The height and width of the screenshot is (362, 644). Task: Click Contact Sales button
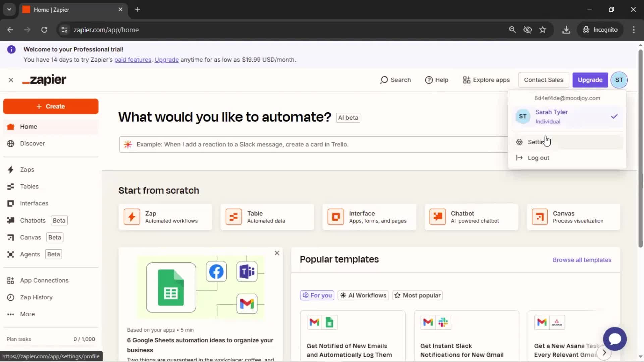[x=543, y=80]
